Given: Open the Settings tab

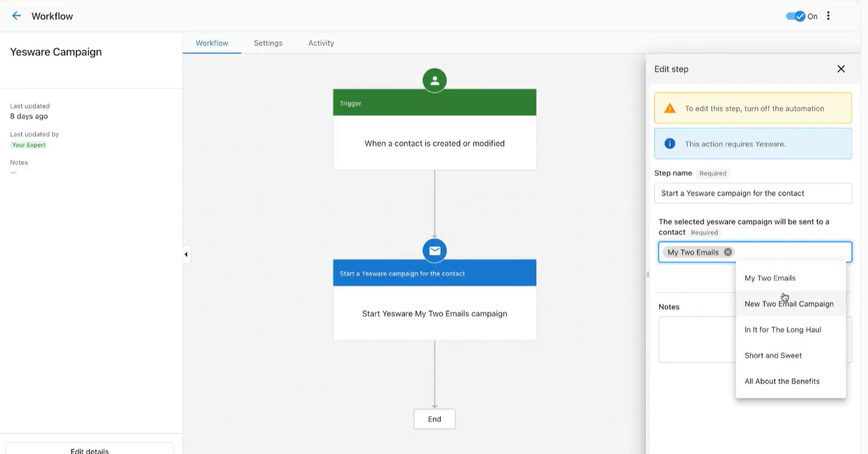Looking at the screenshot, I should coord(268,43).
